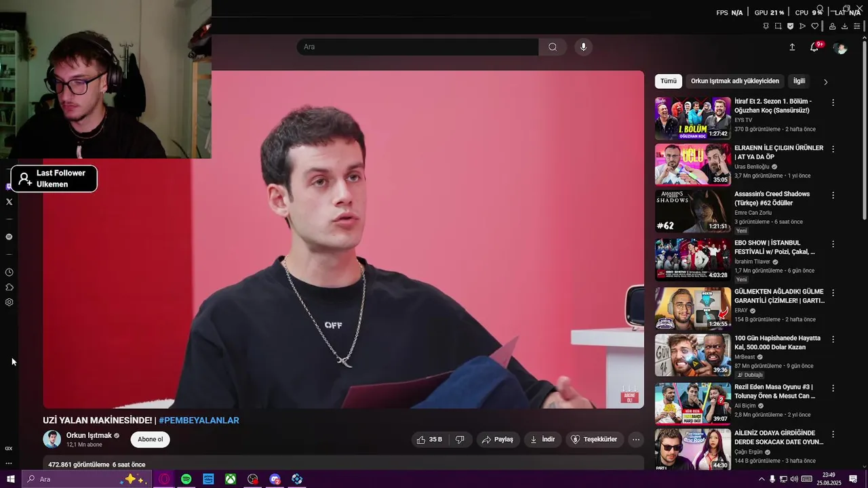Click the heart bookmark icon in browser toolbar
This screenshot has width=868, height=488.
814,26
